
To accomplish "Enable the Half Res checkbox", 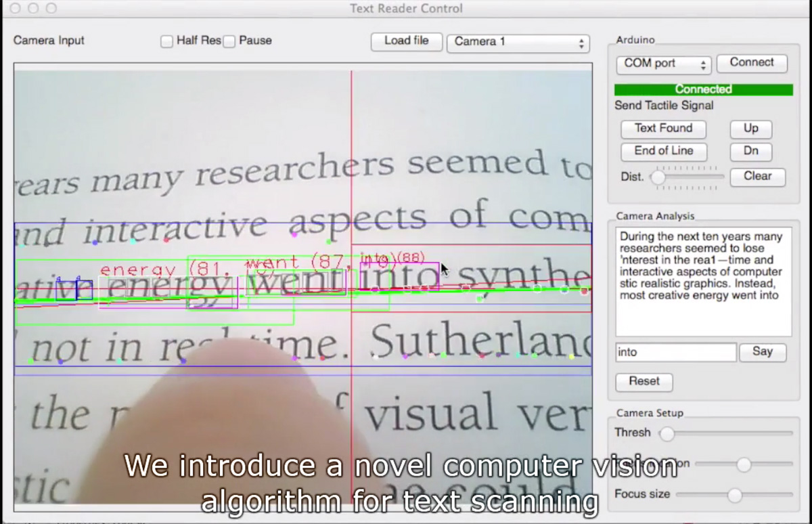I will (x=166, y=41).
